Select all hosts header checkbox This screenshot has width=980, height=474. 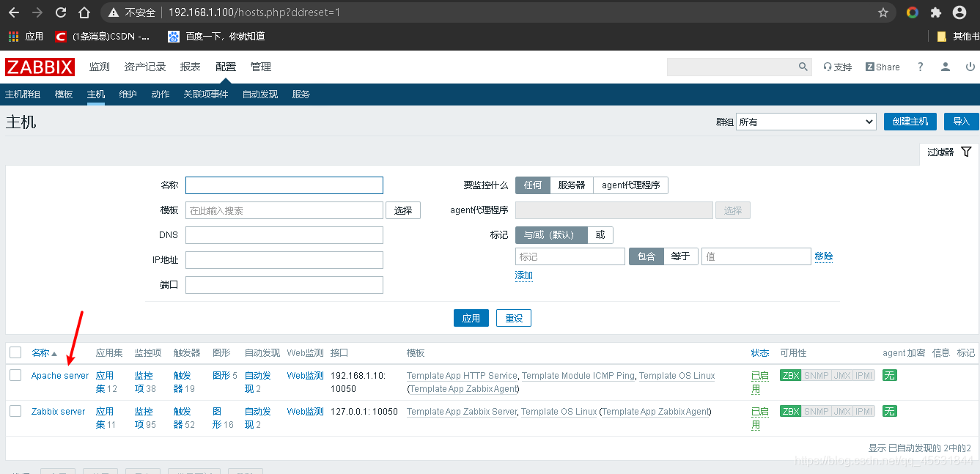pyautogui.click(x=15, y=352)
